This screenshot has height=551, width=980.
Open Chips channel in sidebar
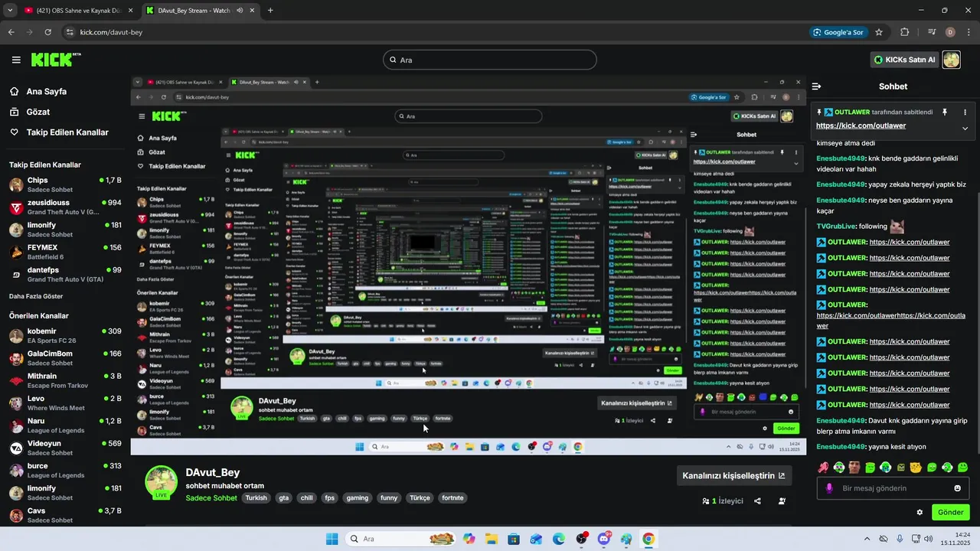[65, 184]
